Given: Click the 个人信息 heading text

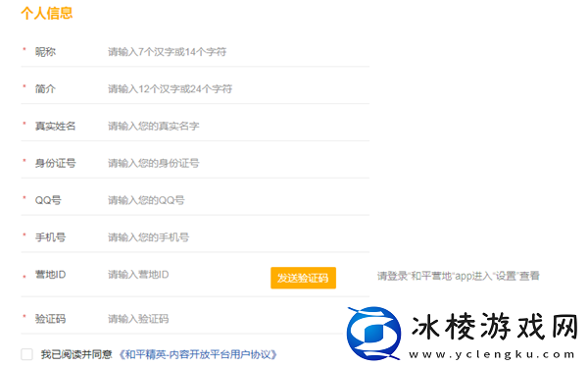Looking at the screenshot, I should pos(46,13).
